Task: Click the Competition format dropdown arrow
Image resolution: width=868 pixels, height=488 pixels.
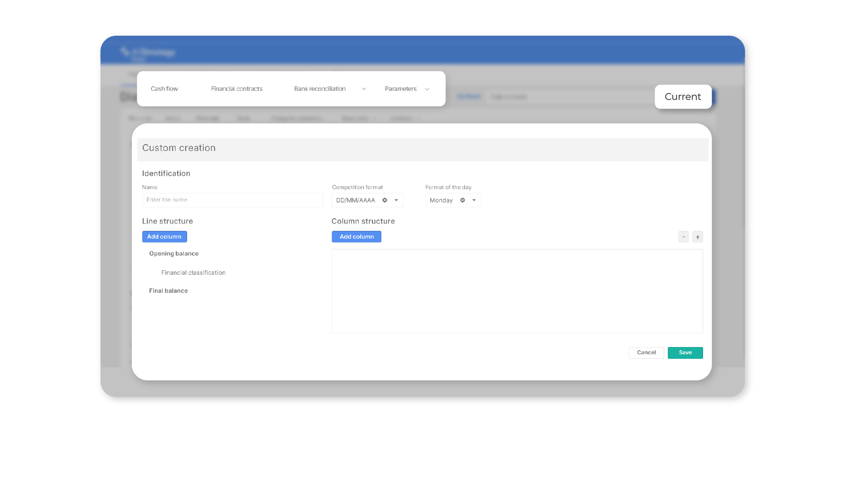Action: point(396,200)
